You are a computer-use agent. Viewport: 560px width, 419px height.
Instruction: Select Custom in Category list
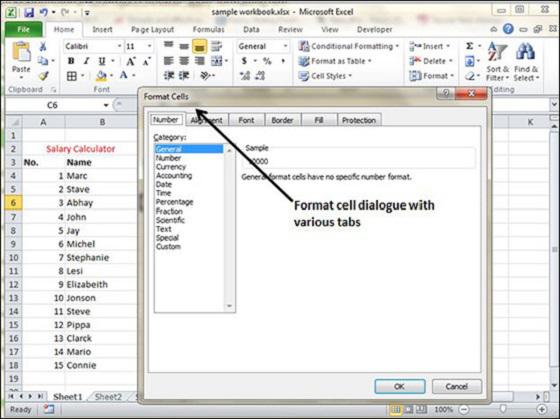tap(168, 246)
